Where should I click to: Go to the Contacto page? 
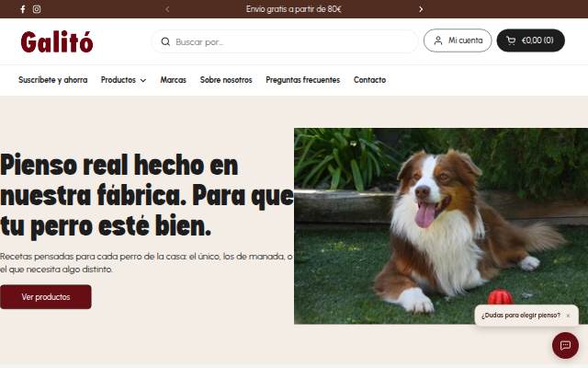pos(369,80)
